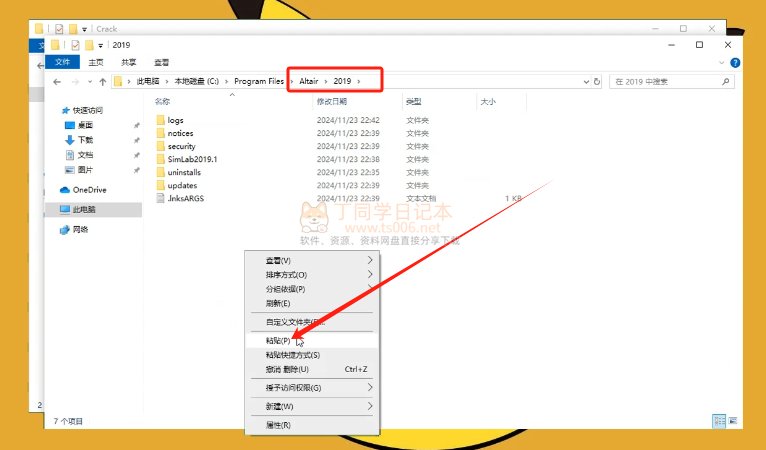Sort by the Type column header

pos(413,102)
